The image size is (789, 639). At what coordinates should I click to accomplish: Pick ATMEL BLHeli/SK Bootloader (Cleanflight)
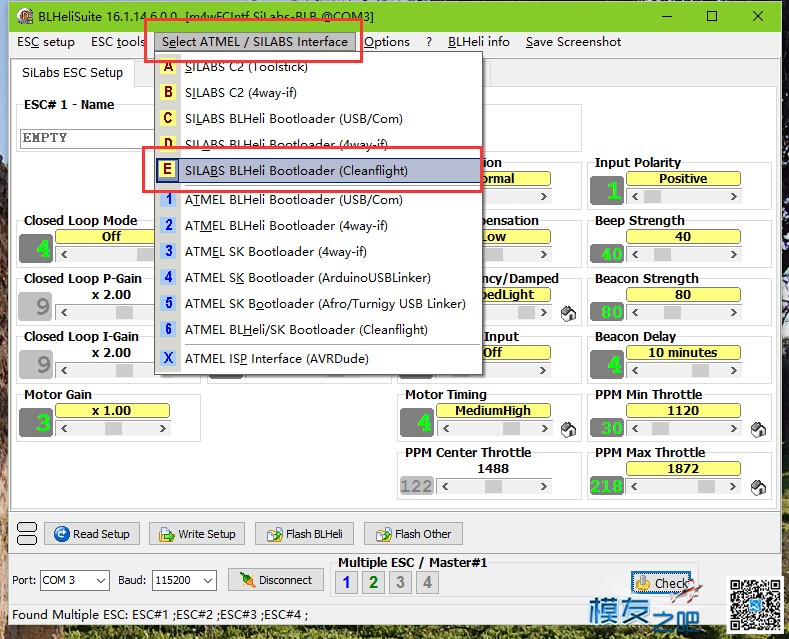pos(319,330)
